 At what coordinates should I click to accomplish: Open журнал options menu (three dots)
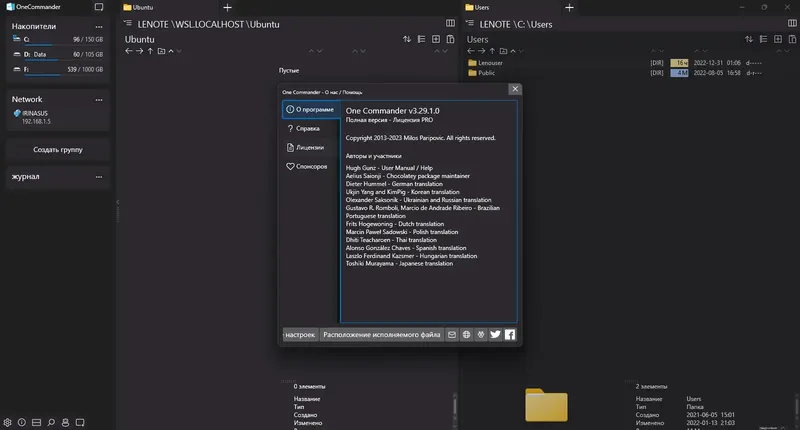click(99, 177)
